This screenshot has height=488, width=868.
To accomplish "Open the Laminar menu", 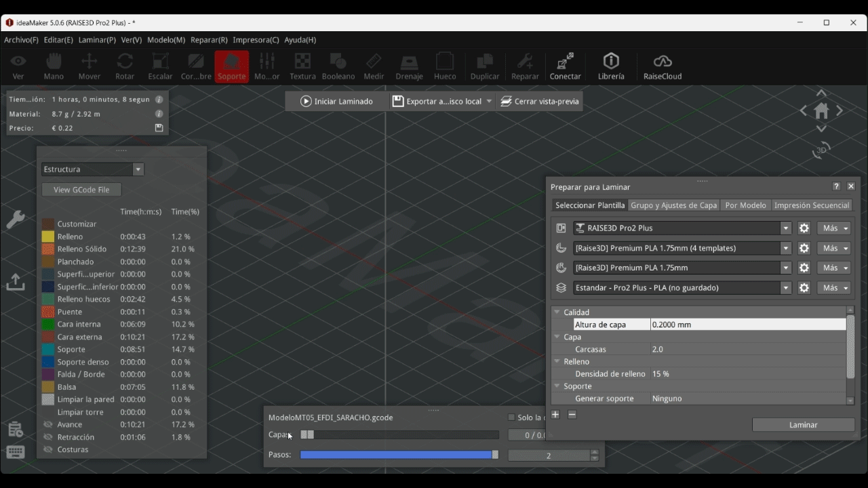I will coord(97,40).
